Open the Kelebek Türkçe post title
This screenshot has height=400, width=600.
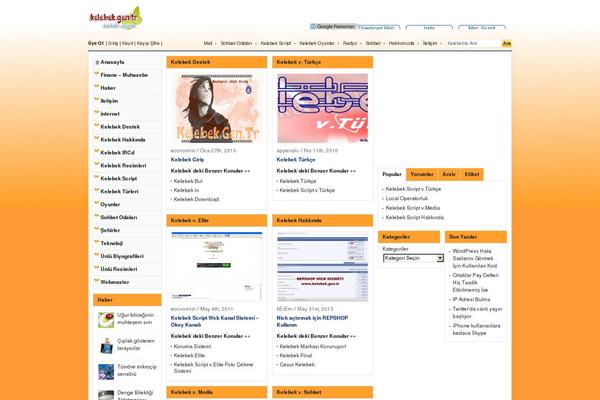pyautogui.click(x=296, y=160)
